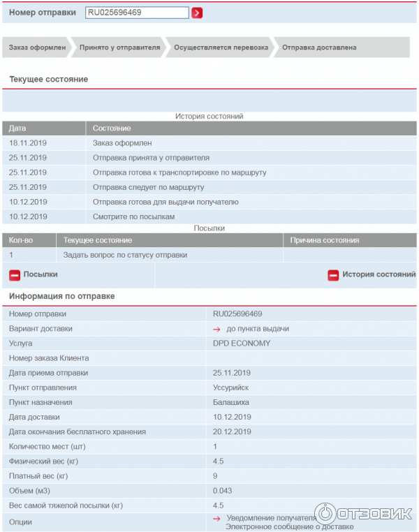The width and height of the screenshot is (419, 532).
Task: Select the "Принято у отправителя" step
Action: coord(119,47)
